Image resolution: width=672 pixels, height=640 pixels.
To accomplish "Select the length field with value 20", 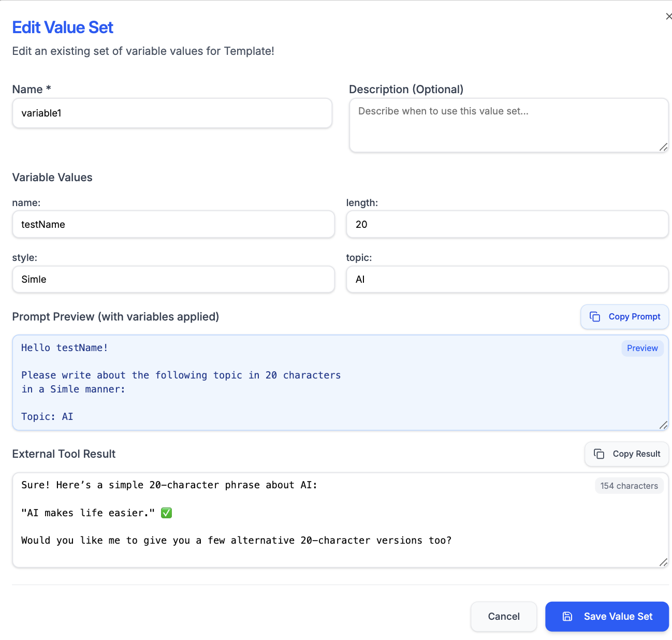I will pyautogui.click(x=507, y=225).
